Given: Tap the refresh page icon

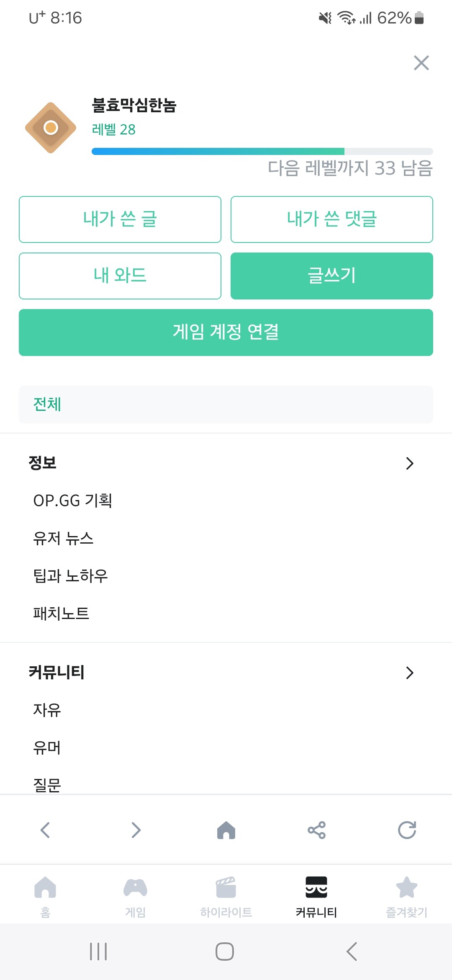Looking at the screenshot, I should pyautogui.click(x=407, y=830).
